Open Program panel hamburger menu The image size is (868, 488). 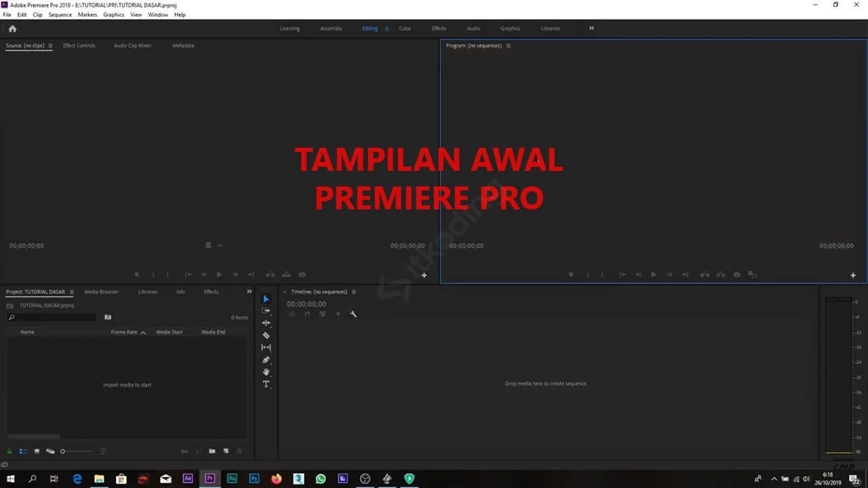[x=508, y=46]
